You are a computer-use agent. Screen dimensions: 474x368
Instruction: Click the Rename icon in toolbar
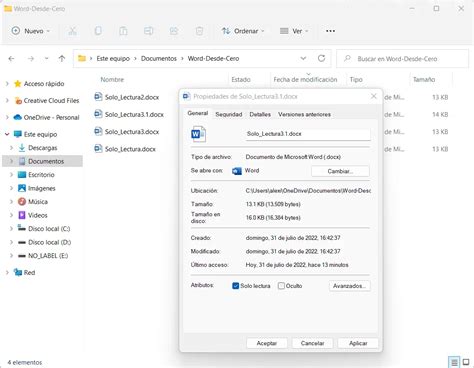tap(148, 31)
